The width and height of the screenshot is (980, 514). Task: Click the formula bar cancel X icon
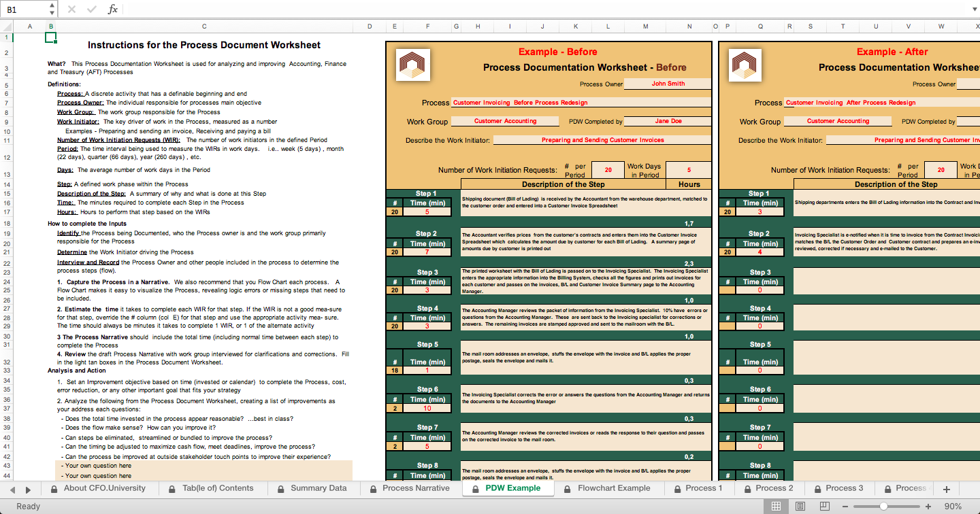click(x=72, y=10)
